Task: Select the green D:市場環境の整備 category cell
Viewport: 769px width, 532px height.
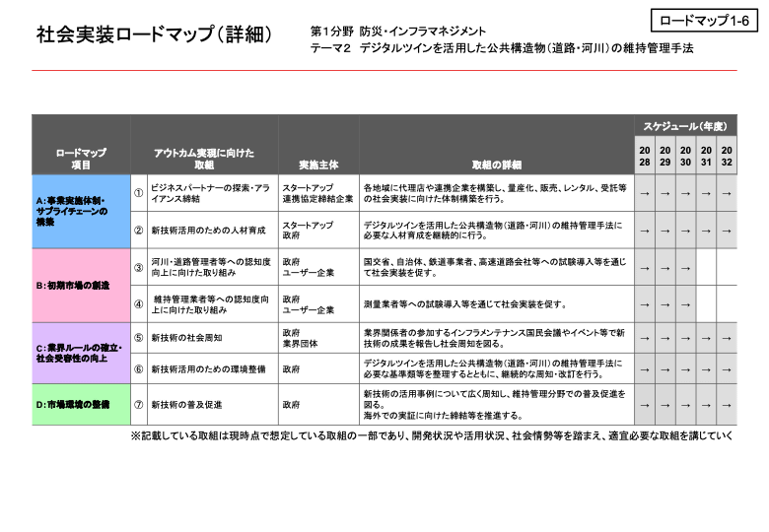Action: pyautogui.click(x=81, y=404)
